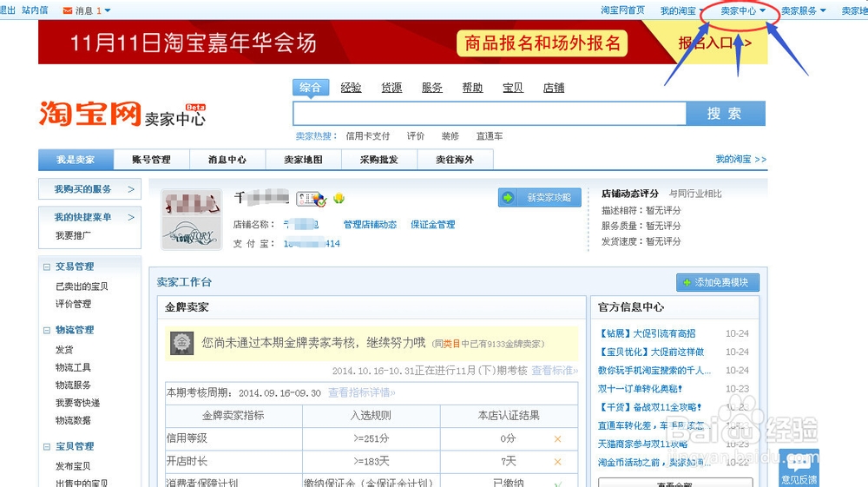The height and width of the screenshot is (487, 868).
Task: Collapse the 物流管理 section
Action: [47, 331]
